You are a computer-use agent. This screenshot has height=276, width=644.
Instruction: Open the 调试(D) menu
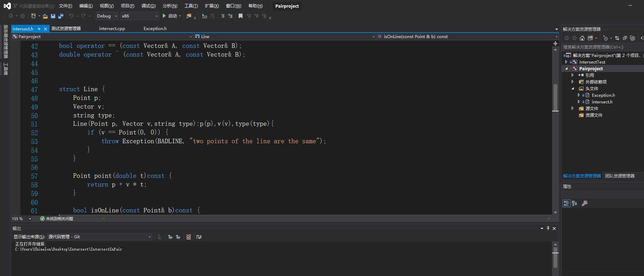pos(149,6)
